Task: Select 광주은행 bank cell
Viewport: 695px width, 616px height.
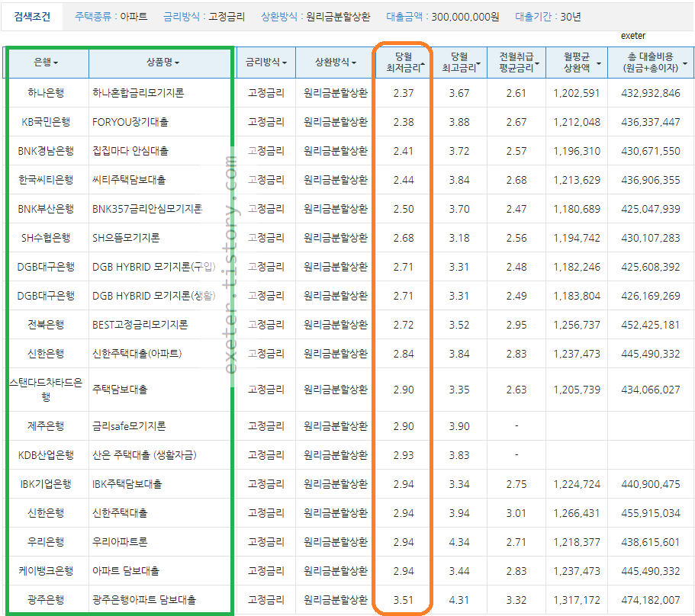Action: point(46,600)
